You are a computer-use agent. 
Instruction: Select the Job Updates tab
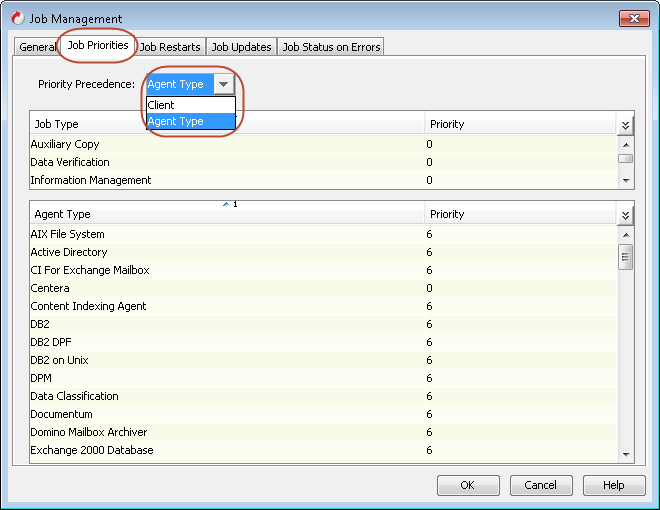(241, 47)
